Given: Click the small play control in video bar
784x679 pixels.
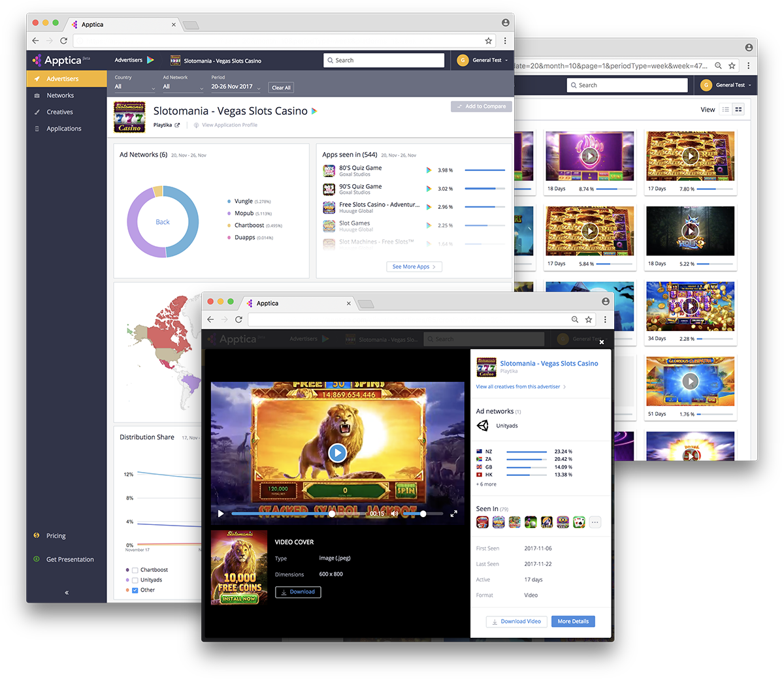Looking at the screenshot, I should coord(221,514).
